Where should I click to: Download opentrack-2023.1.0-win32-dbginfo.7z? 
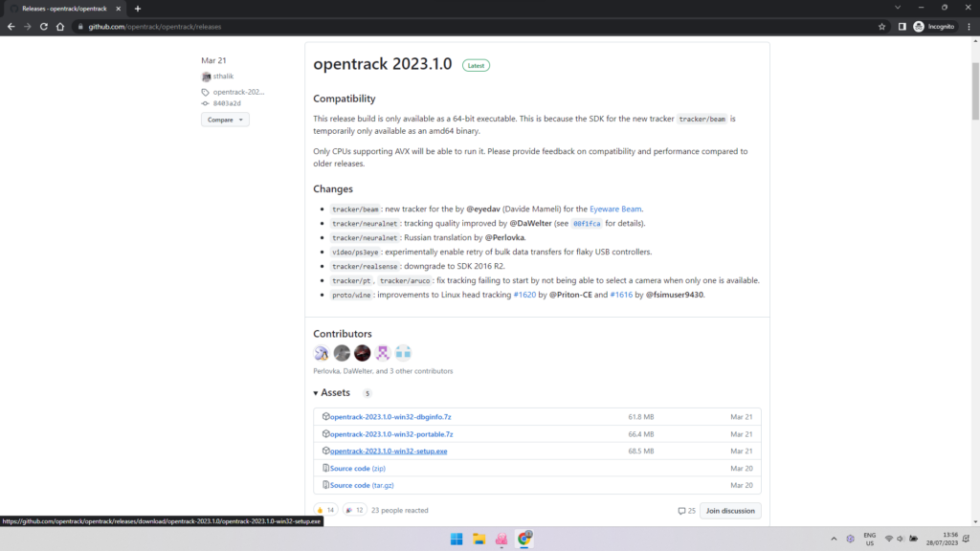coord(390,417)
